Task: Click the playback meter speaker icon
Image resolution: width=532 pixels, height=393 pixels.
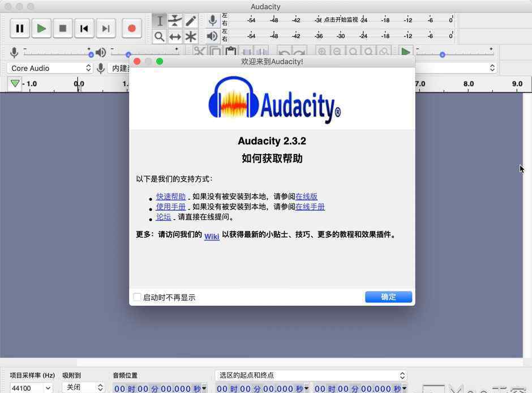Action: click(x=212, y=36)
